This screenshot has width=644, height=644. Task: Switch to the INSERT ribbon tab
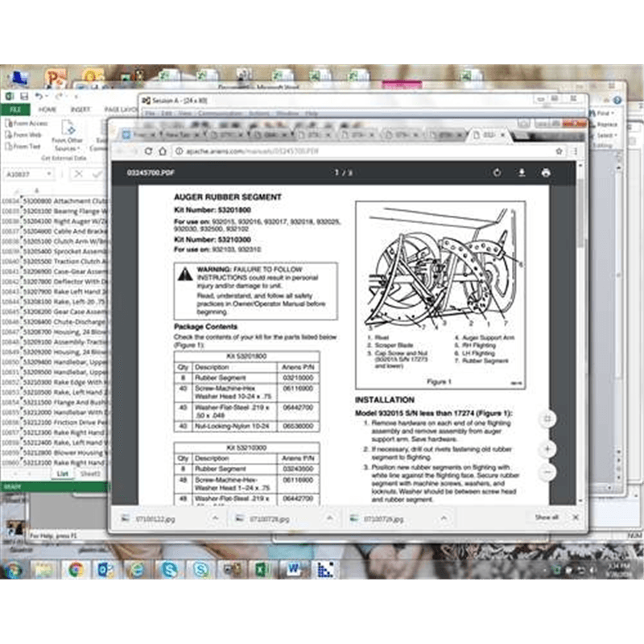tap(80, 109)
